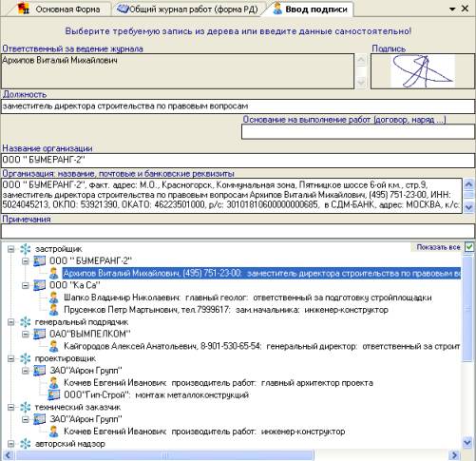Screen dimensions: 476x461
Task: Collapse the технический заказчик node
Action: point(11,408)
